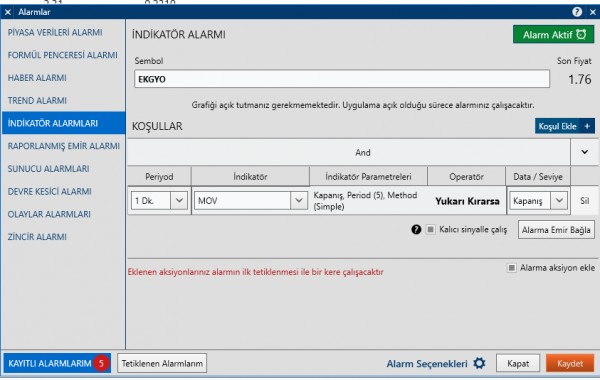600x380 pixels.
Task: Click Alarma Emir Bağla button
Action: pos(556,230)
